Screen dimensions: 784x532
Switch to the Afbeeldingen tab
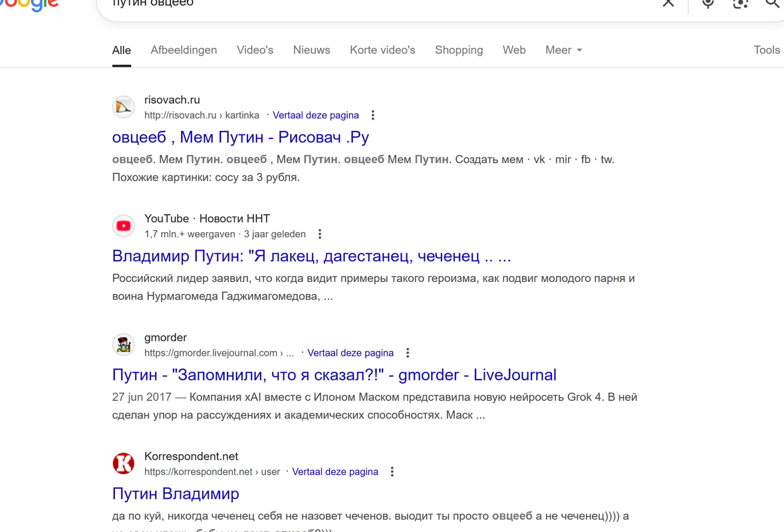click(x=184, y=50)
